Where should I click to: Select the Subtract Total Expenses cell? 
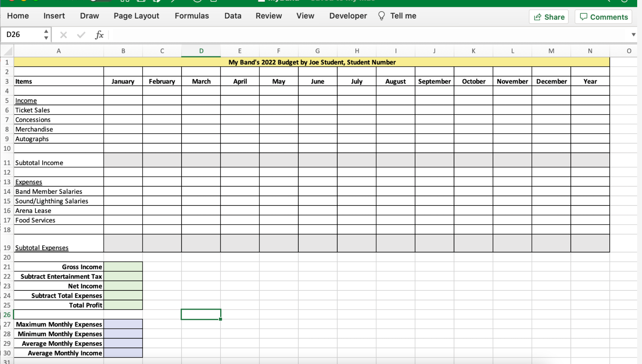coord(59,296)
